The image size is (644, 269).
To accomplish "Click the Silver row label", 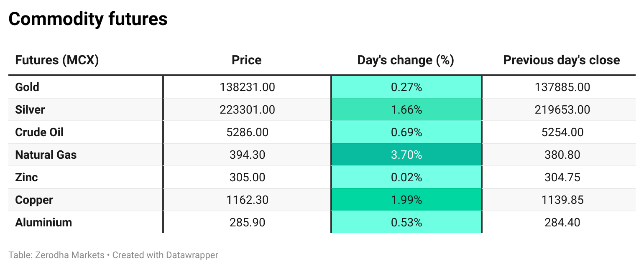I will (30, 110).
